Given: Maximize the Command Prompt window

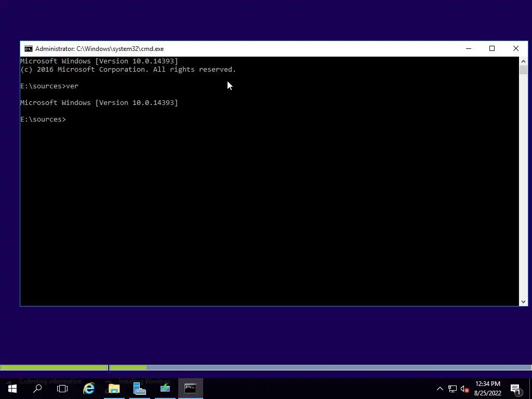Looking at the screenshot, I should (x=492, y=48).
